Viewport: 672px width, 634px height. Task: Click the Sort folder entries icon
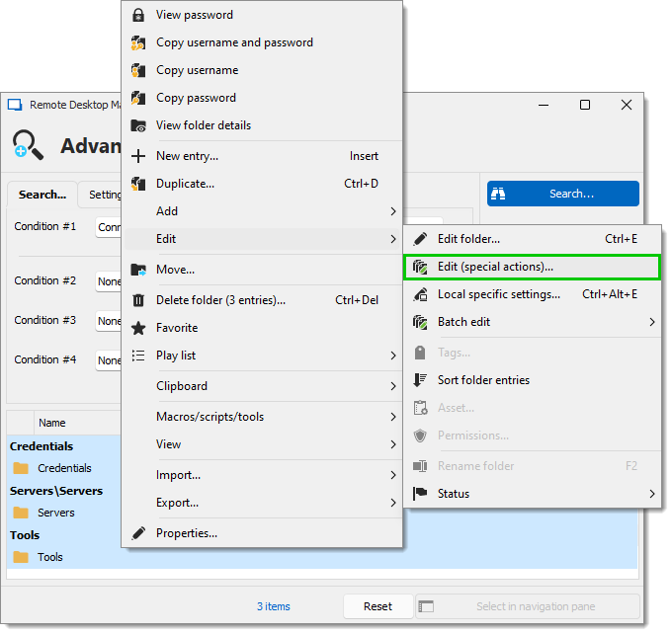[x=420, y=380]
